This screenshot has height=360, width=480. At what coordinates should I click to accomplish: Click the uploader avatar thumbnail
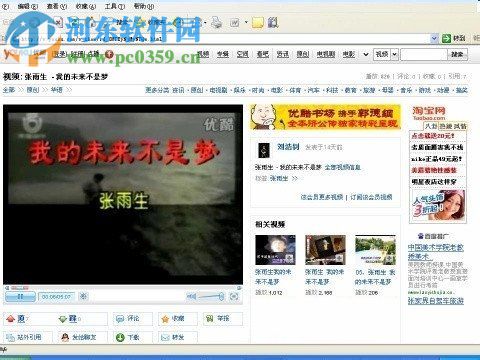pyautogui.click(x=264, y=150)
